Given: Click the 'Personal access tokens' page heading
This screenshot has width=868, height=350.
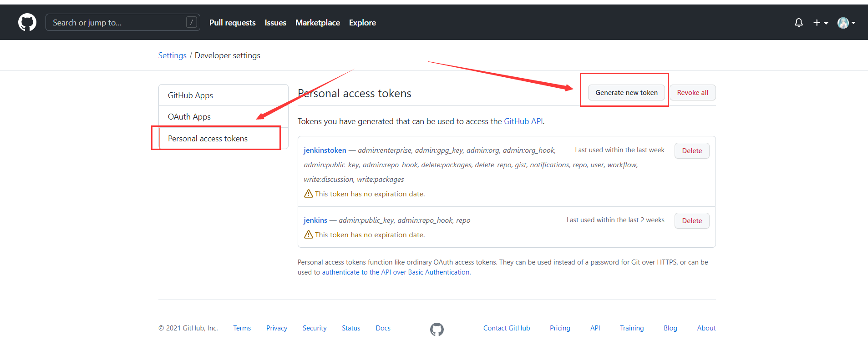Looking at the screenshot, I should (355, 93).
